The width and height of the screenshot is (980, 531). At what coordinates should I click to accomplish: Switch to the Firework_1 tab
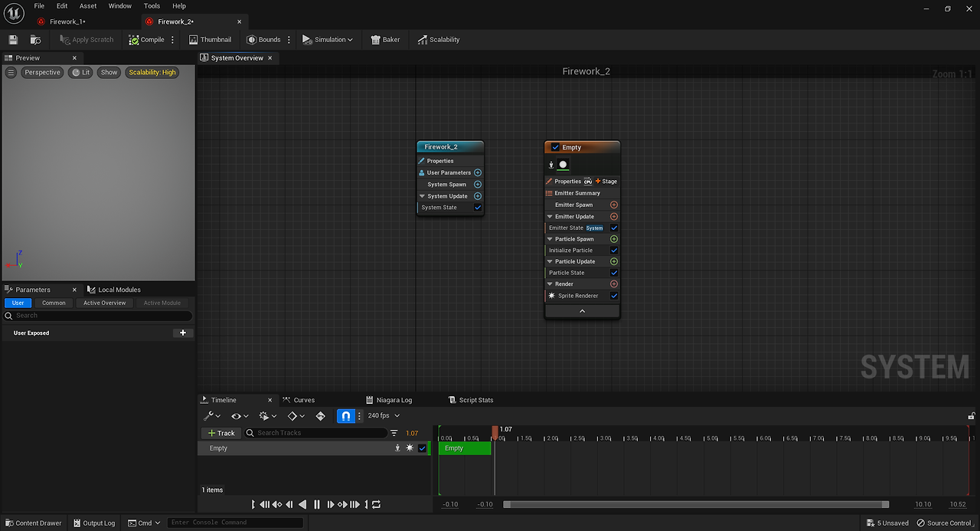click(67, 21)
